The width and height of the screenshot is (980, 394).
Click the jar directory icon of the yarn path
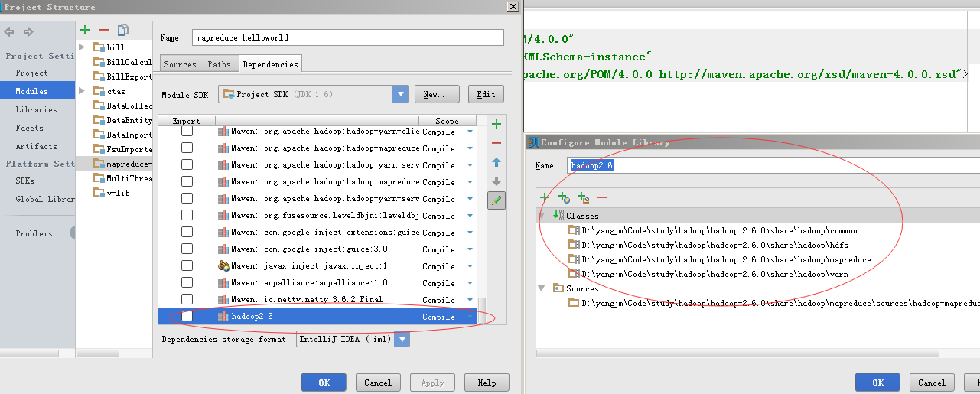click(574, 274)
